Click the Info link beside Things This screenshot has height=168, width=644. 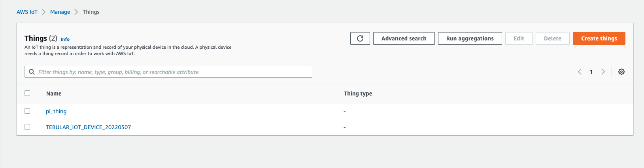(65, 39)
